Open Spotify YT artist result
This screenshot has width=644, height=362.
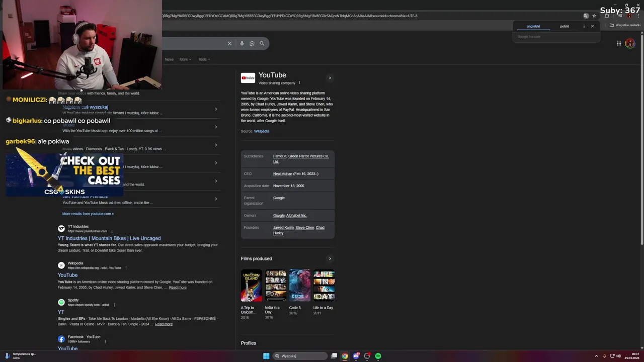click(61, 312)
